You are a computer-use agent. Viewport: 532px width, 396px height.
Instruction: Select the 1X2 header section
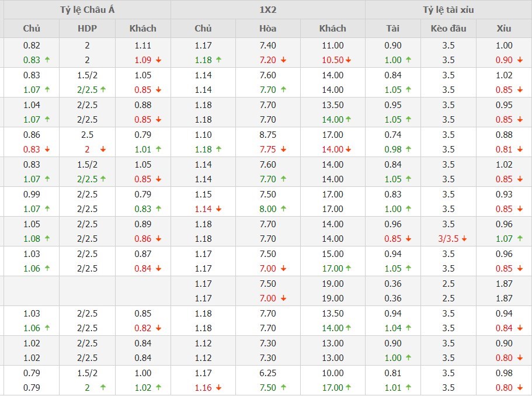click(x=267, y=10)
